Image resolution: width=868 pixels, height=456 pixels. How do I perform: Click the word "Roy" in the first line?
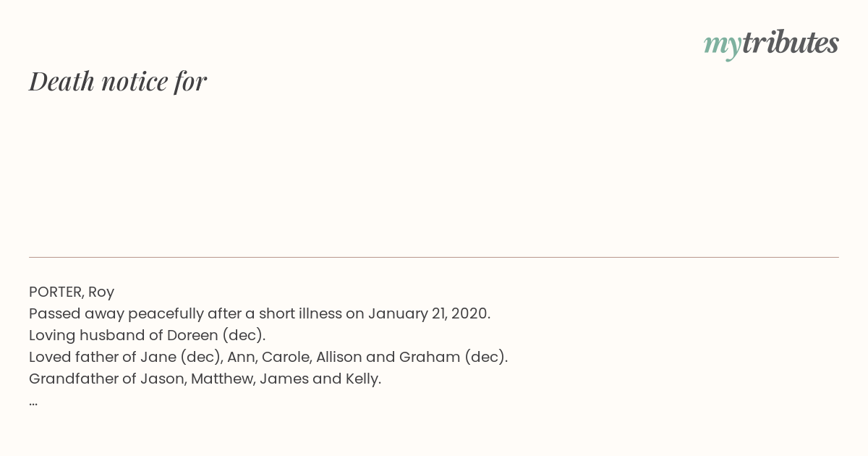click(x=101, y=292)
